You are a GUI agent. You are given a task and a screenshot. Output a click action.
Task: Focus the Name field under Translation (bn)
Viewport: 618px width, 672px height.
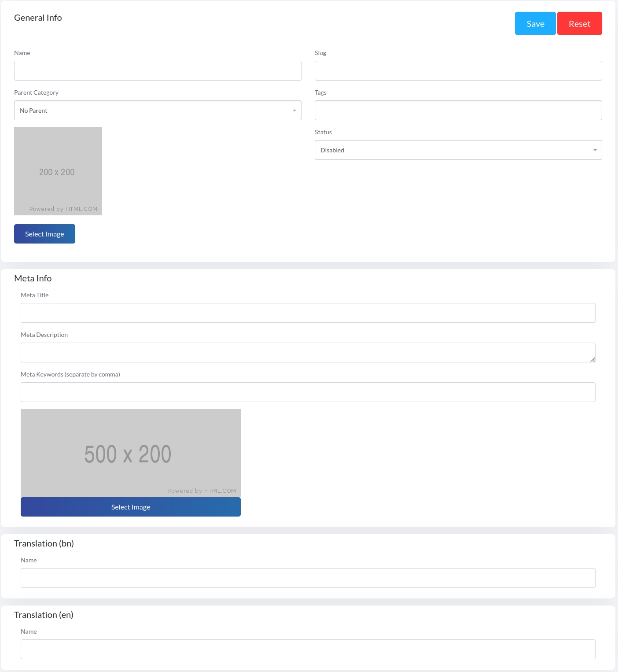click(308, 578)
